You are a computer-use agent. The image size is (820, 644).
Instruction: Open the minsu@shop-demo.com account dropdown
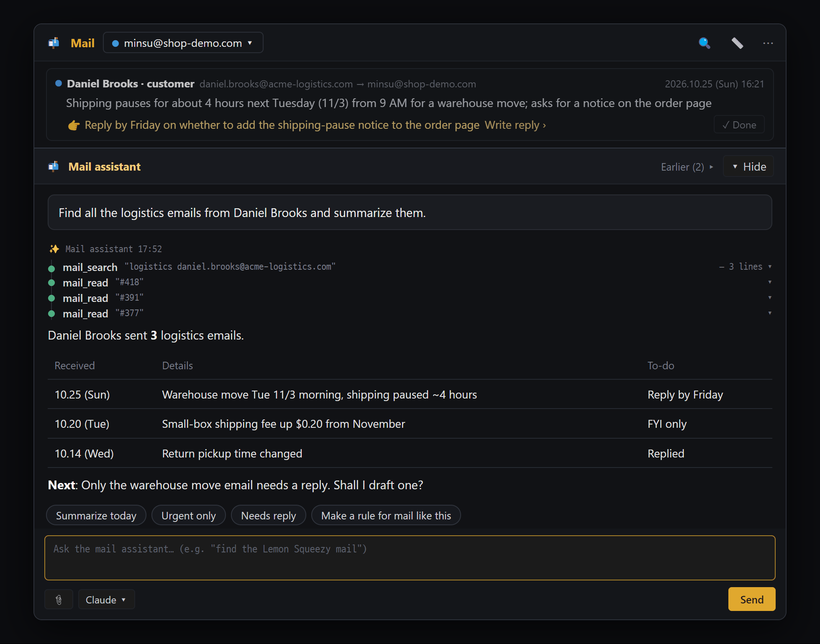click(183, 43)
